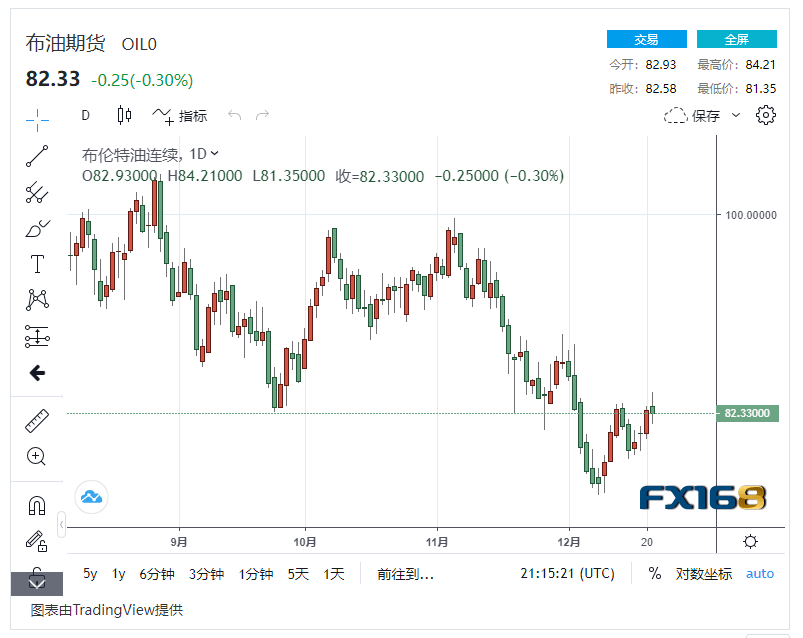Select the crosshair cursor tool
803x638 pixels.
37,119
